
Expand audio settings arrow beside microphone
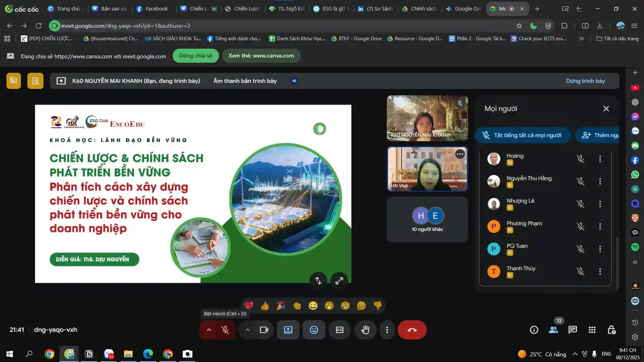209,330
